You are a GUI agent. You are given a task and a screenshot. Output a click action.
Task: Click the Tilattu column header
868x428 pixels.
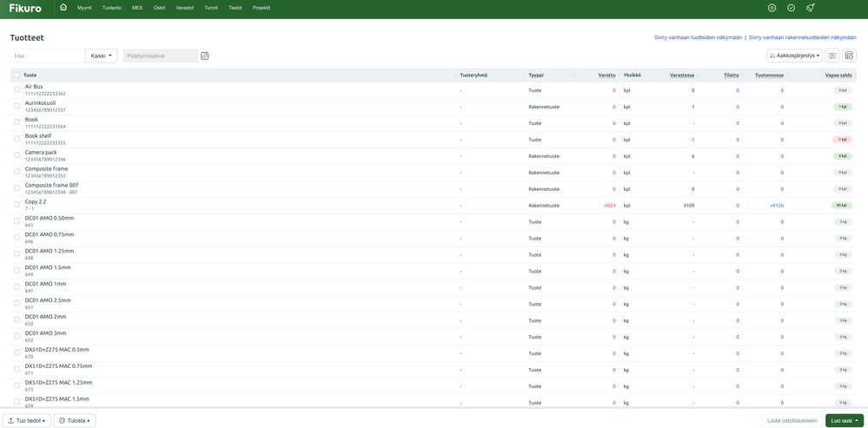pyautogui.click(x=732, y=76)
